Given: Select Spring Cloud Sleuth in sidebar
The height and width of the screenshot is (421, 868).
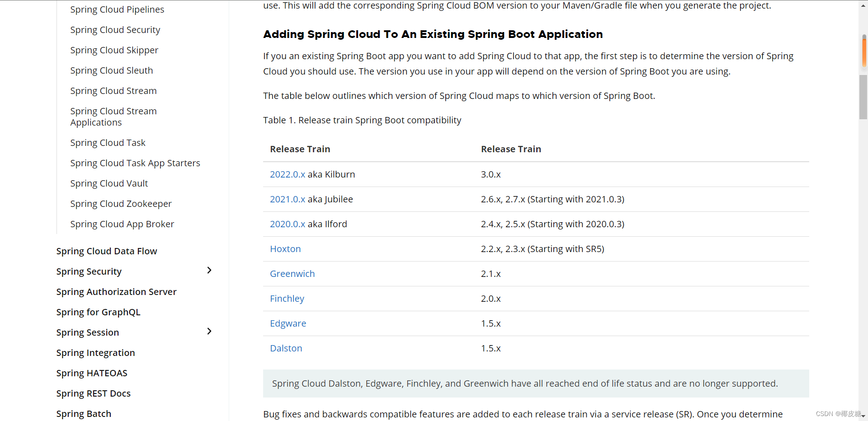Looking at the screenshot, I should [112, 70].
